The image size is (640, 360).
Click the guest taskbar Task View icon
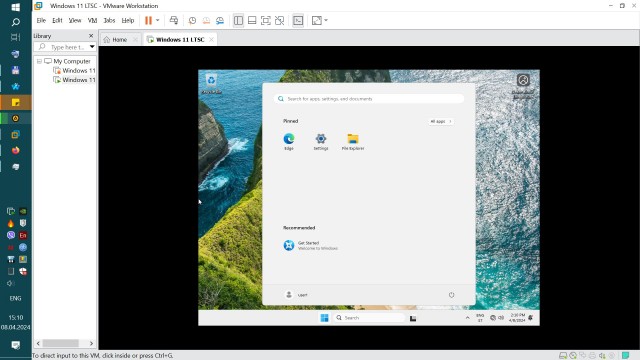coord(413,318)
